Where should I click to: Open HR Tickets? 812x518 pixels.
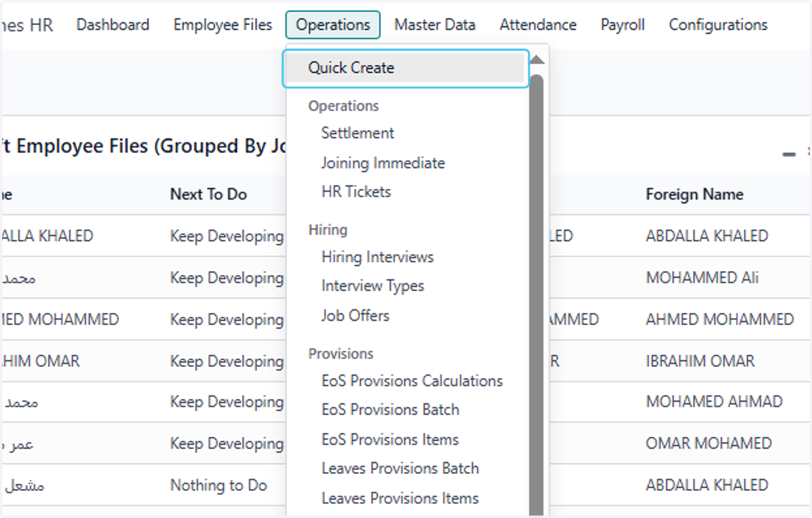356,192
